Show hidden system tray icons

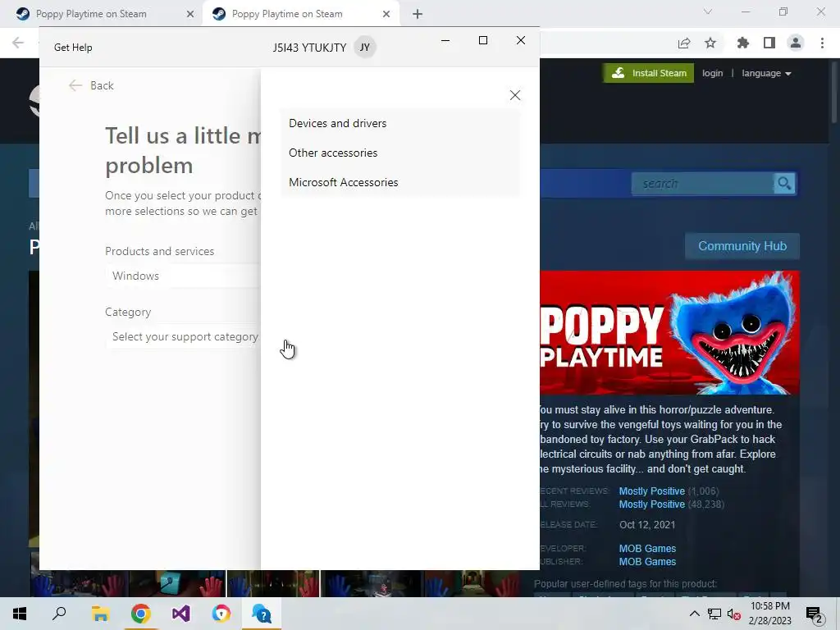pyautogui.click(x=694, y=614)
